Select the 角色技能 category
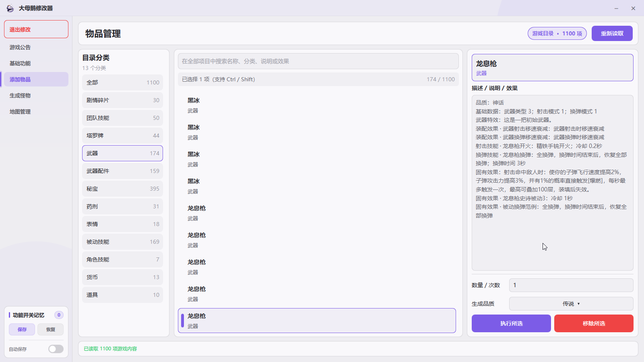Image resolution: width=644 pixels, height=362 pixels. [x=122, y=259]
